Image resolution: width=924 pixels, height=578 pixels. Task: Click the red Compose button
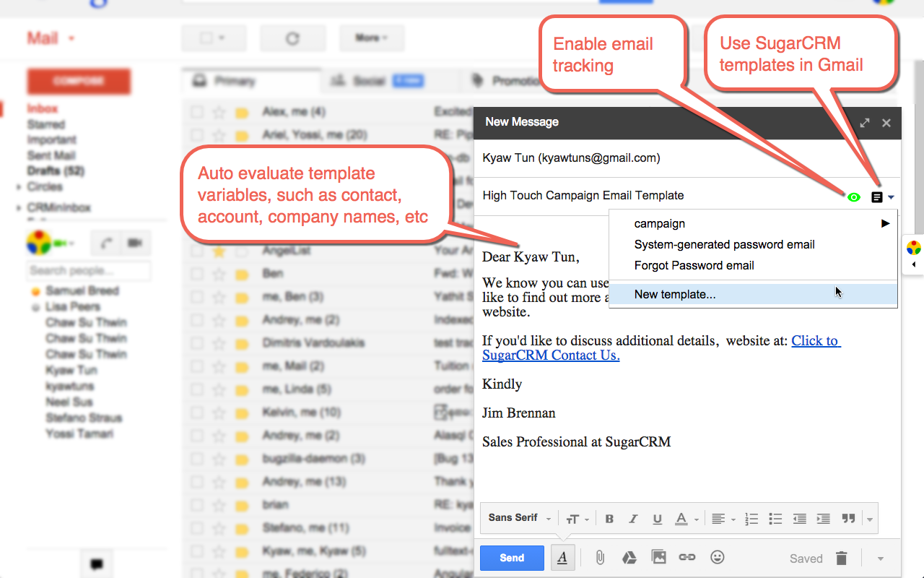tap(79, 82)
